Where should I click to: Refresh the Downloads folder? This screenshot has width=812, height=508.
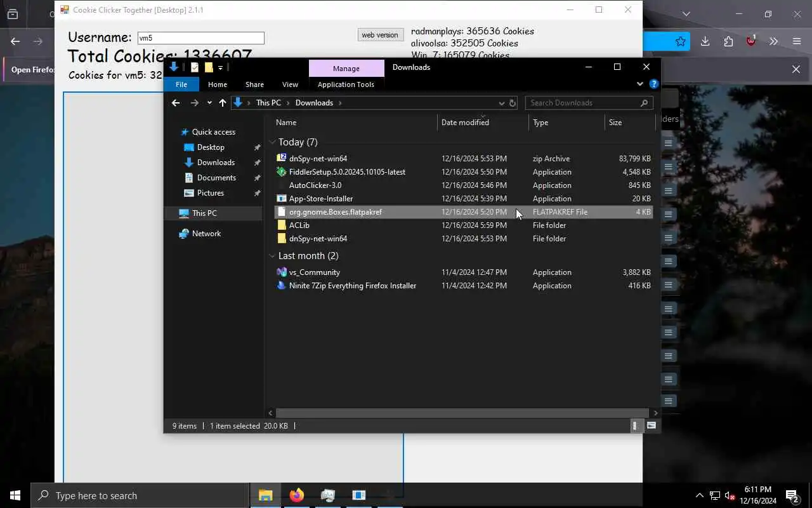pyautogui.click(x=513, y=103)
